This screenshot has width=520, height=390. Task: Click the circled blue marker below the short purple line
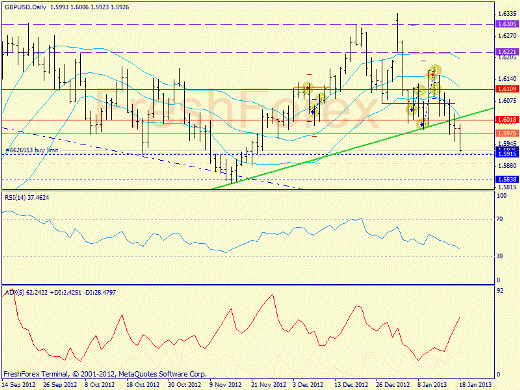412,109
